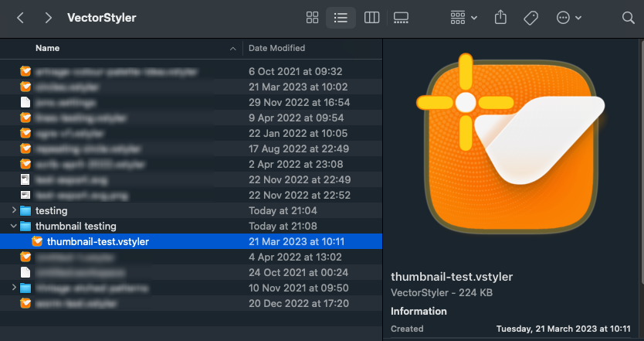Switch to icon grid view
The height and width of the screenshot is (341, 644).
[313, 17]
